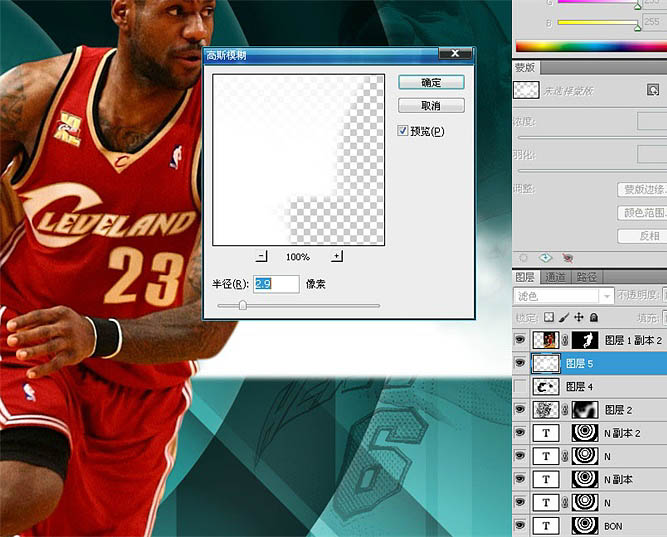This screenshot has width=667, height=537.
Task: Select layer mask thumbnail of 图层 1 副本 2
Action: tap(585, 340)
